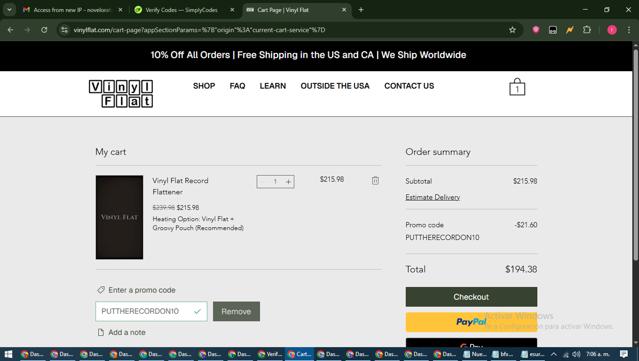
Task: Click the Vinyl Flat product thumbnail
Action: pos(119,217)
